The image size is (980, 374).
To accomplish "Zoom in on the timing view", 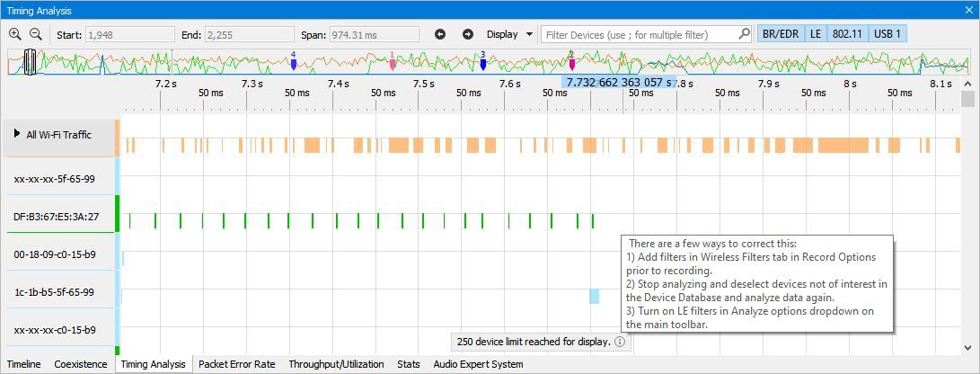I will coord(14,34).
